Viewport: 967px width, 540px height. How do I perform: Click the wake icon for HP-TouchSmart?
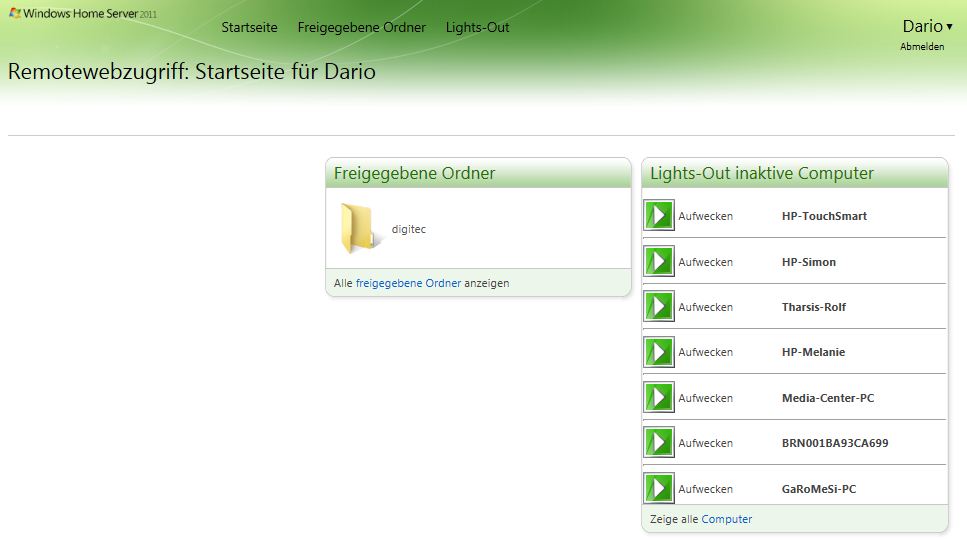(659, 216)
